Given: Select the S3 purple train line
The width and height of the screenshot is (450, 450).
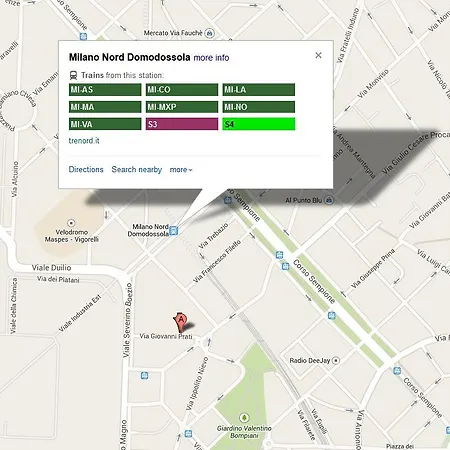Looking at the screenshot, I should tap(182, 124).
